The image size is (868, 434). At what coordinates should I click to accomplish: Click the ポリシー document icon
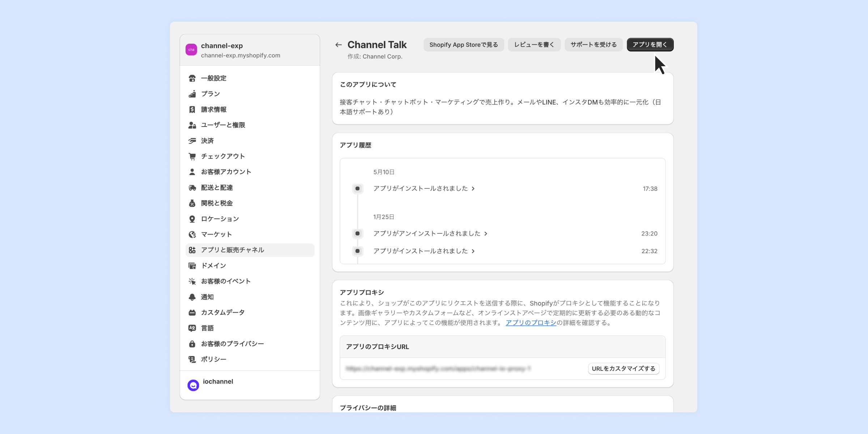pyautogui.click(x=192, y=359)
